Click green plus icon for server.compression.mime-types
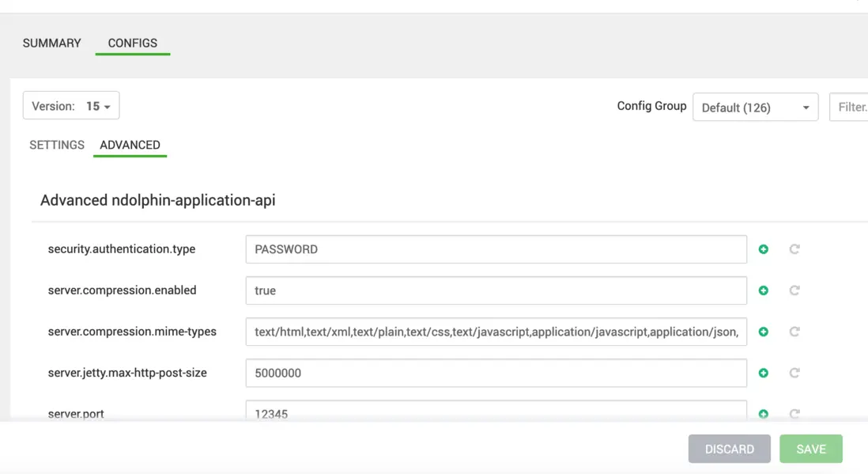The image size is (868, 474). (764, 332)
